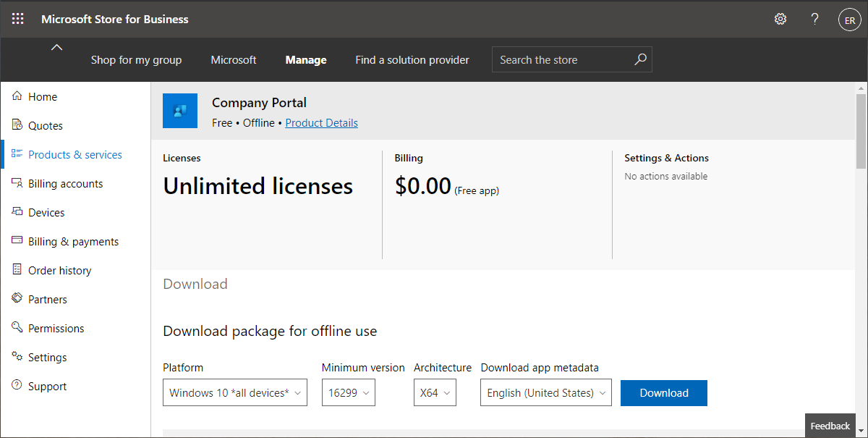Open the app launcher waffle icon
Image resolution: width=868 pixels, height=438 pixels.
[x=17, y=19]
